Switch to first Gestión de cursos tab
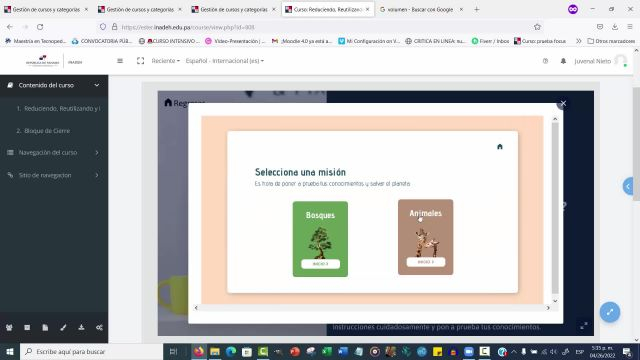This screenshot has width=640, height=360. point(46,9)
